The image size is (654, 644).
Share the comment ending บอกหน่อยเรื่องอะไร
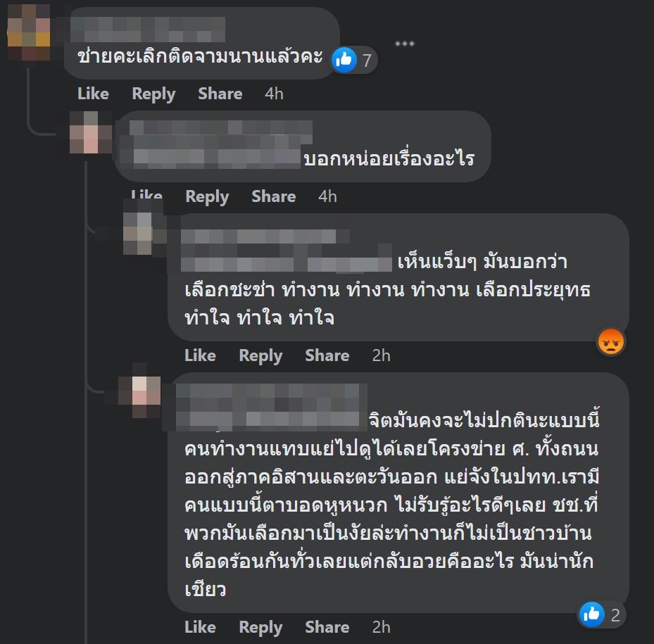(274, 196)
